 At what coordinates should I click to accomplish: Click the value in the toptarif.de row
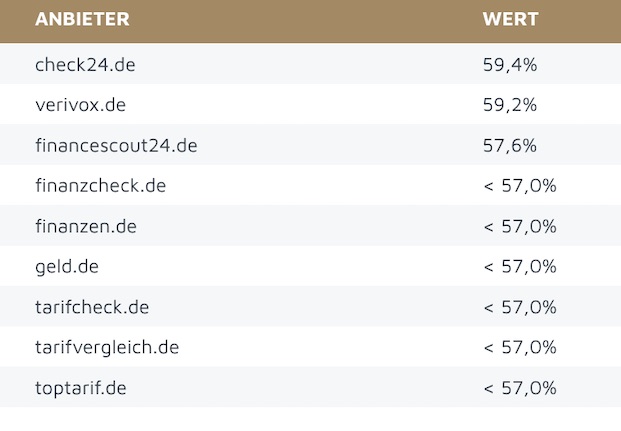519,387
